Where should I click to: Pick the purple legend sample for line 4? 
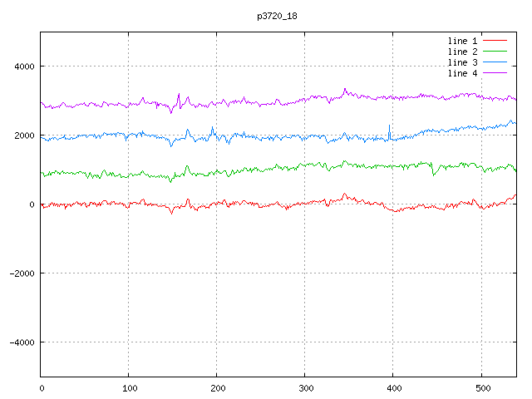click(495, 73)
